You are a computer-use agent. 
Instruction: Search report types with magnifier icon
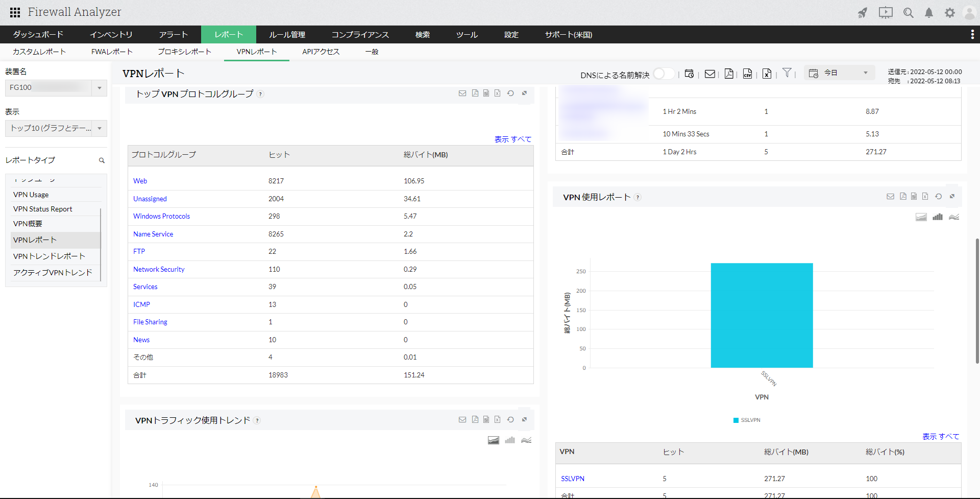click(x=102, y=160)
